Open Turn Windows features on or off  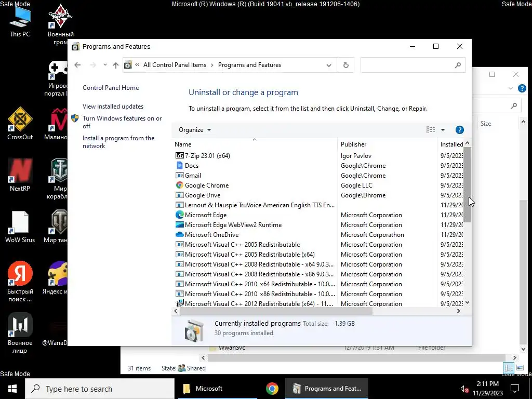coord(122,122)
